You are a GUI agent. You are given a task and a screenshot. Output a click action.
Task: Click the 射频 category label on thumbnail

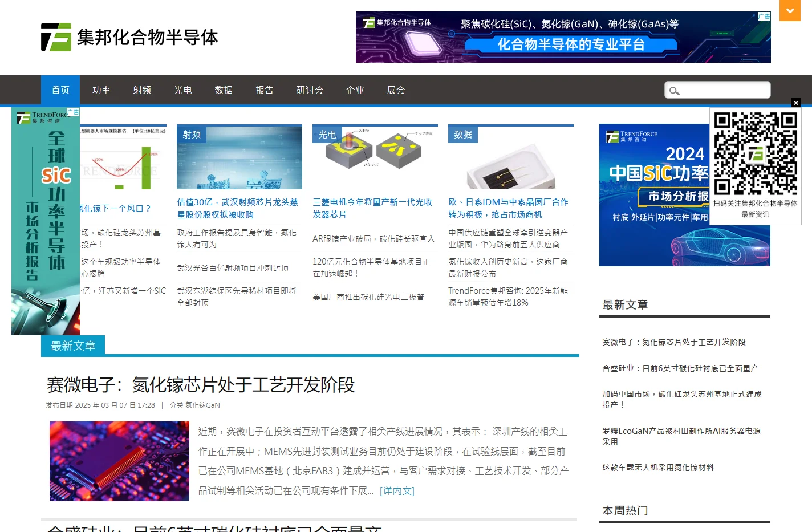(192, 135)
